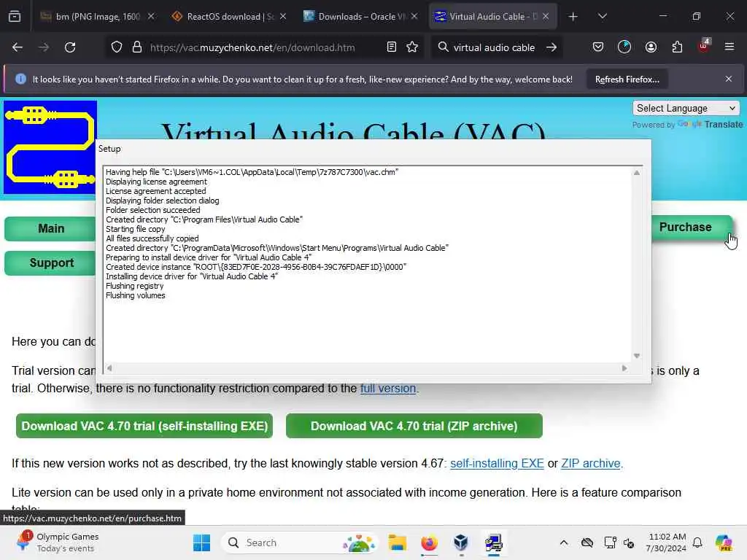Open the Purchase navigation button
This screenshot has width=747, height=560.
pyautogui.click(x=692, y=227)
